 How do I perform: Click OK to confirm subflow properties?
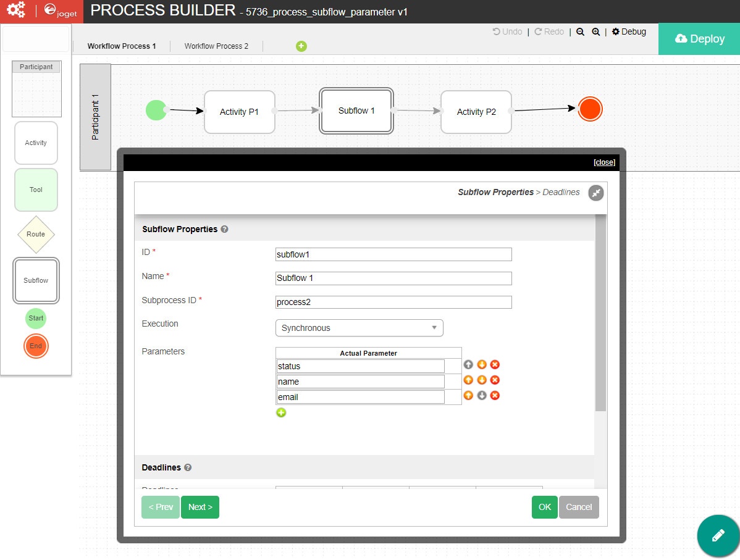point(544,507)
